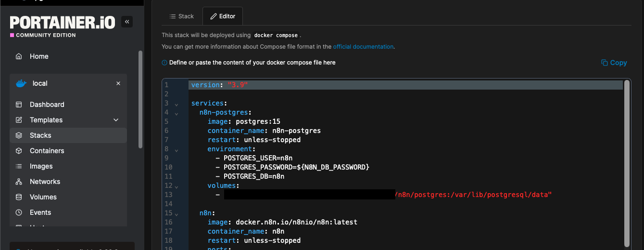
Task: Fold the n8n-postgres block at line 4
Action: tap(177, 114)
